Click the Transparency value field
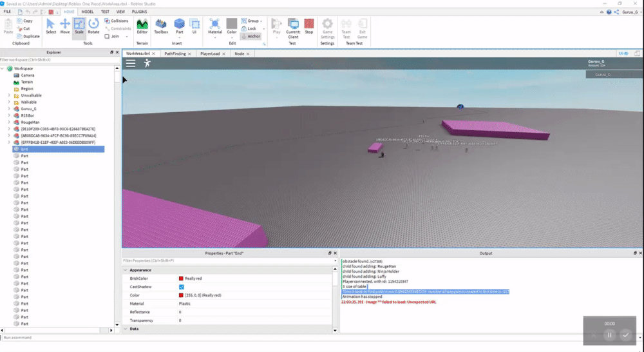Viewport: 644px width, 352px height. tap(254, 320)
